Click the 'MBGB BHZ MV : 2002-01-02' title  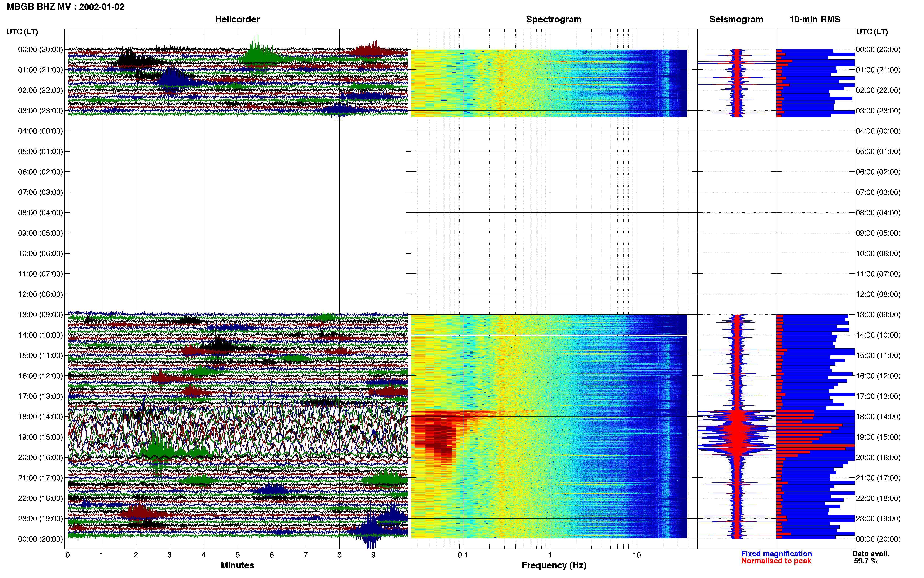coord(65,7)
